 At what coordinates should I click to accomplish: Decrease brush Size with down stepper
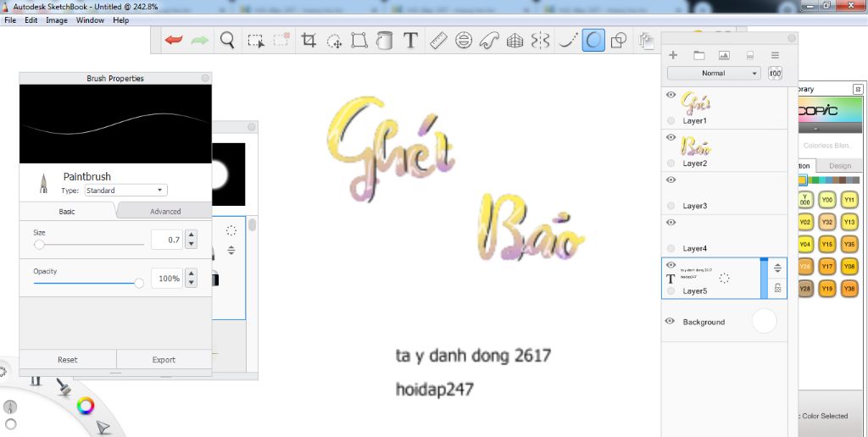191,244
